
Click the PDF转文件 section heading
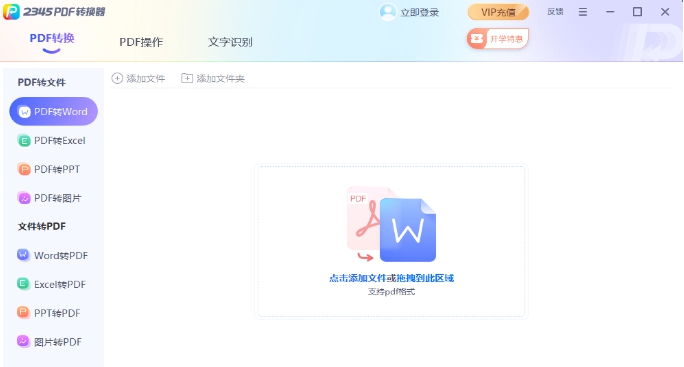click(x=41, y=82)
